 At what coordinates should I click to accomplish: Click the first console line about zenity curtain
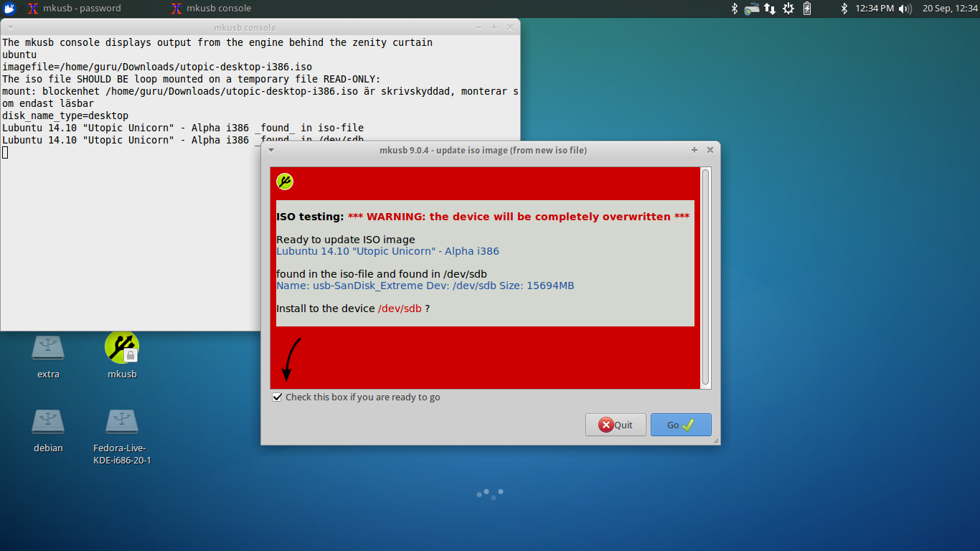pos(217,42)
